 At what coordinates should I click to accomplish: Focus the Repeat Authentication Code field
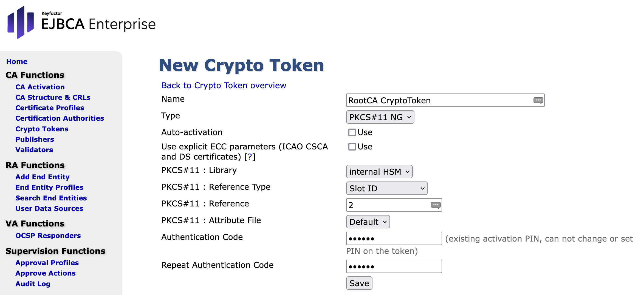(394, 266)
